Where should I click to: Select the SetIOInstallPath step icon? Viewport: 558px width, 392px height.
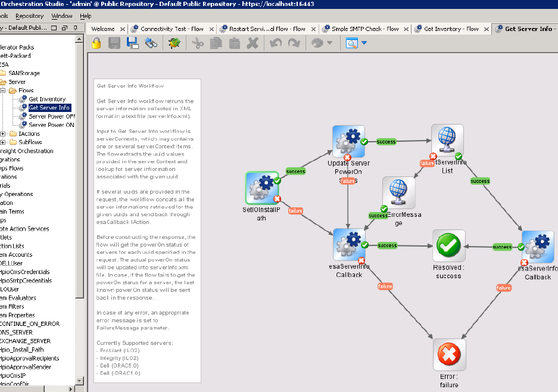[x=261, y=188]
